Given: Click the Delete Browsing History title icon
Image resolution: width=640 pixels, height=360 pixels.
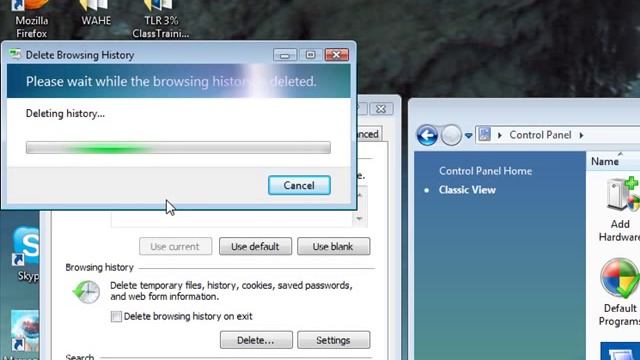Looking at the screenshot, I should (15, 55).
